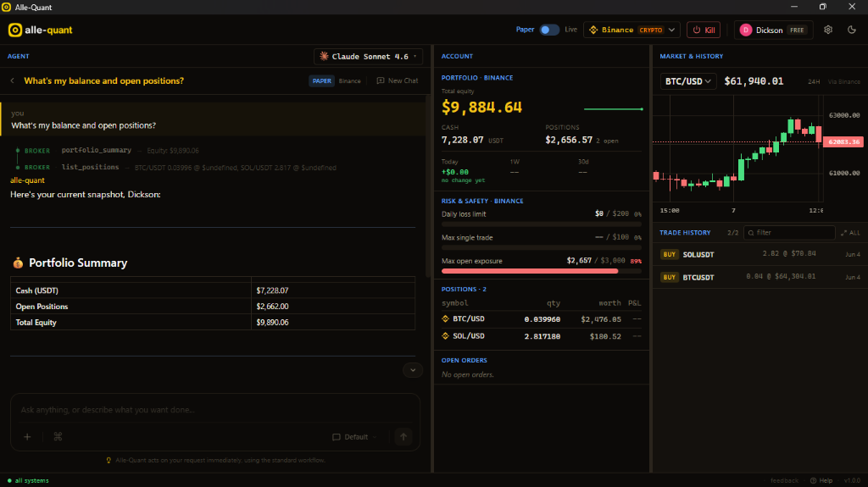Click the plus attach icon
Screen dimensions: 868x487
click(x=27, y=437)
